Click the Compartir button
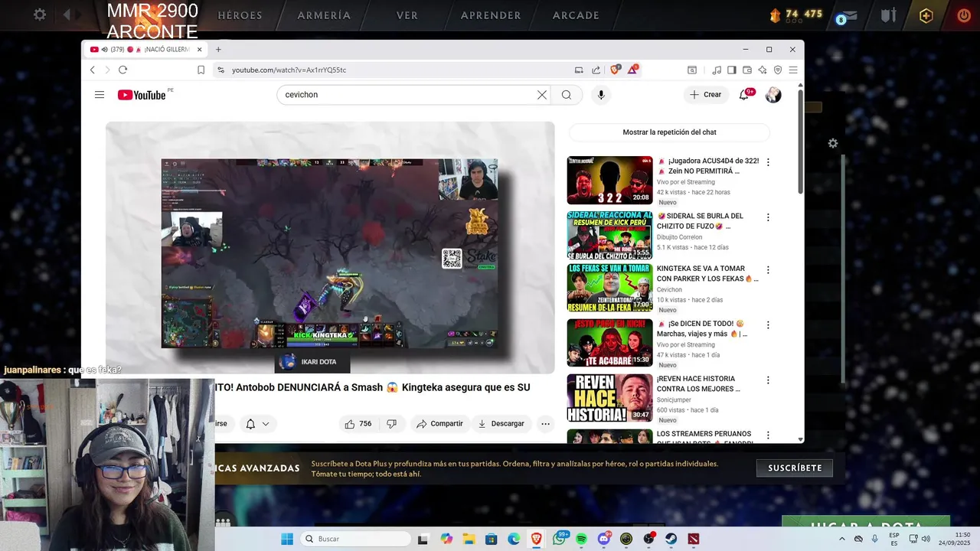Screen dimensions: 980x551 click(439, 424)
